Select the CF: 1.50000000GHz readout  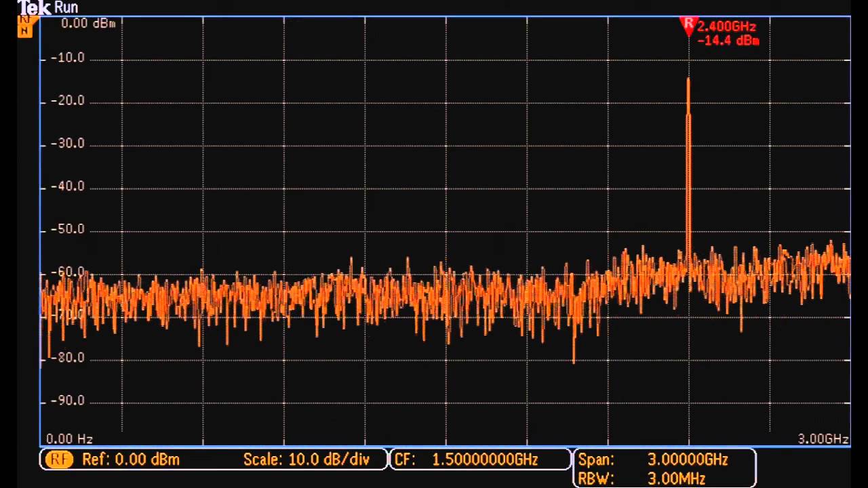click(x=466, y=460)
